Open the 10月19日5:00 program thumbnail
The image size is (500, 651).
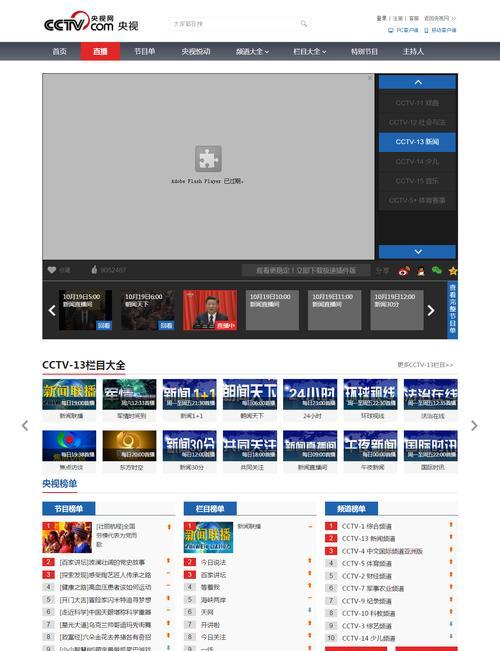click(85, 310)
